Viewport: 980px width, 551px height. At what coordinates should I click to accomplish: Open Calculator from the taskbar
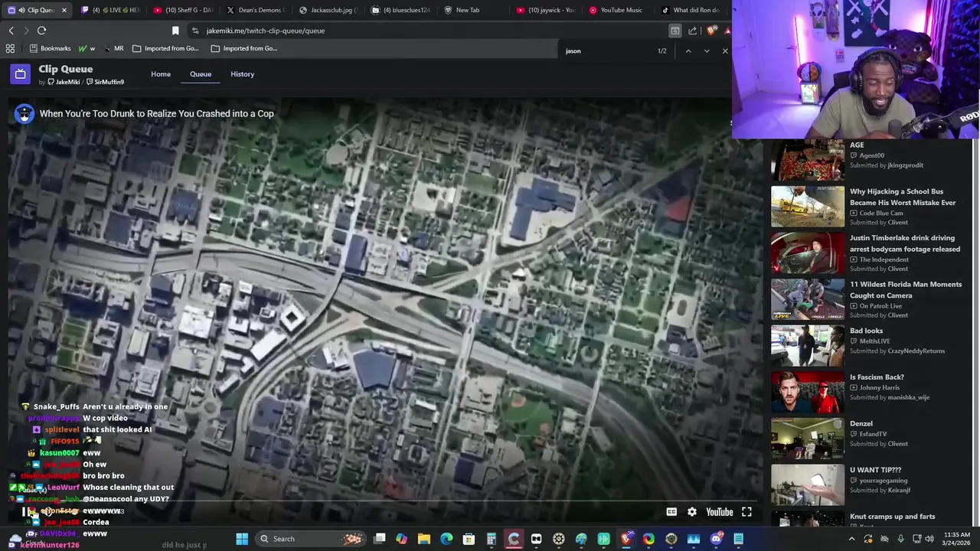[x=492, y=539]
